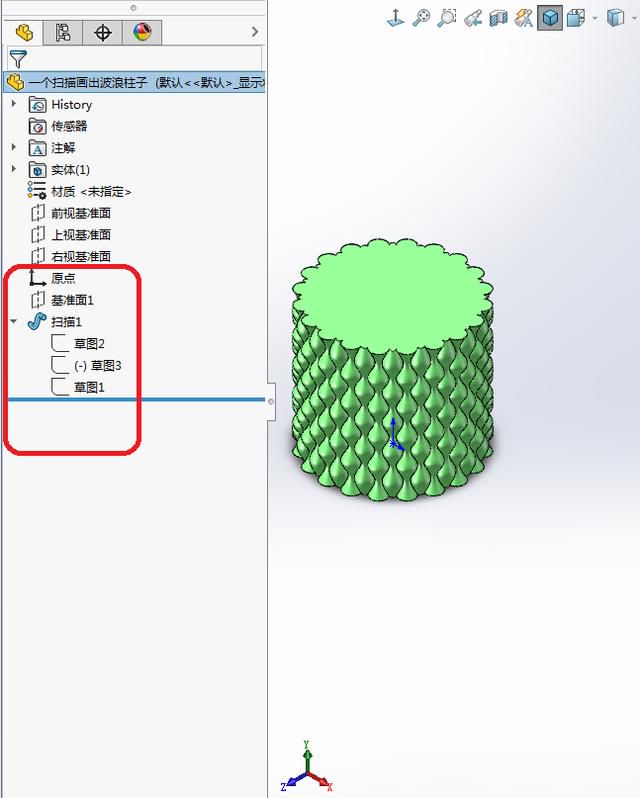Collapse the 扫描1 sweep feature
The image size is (640, 798).
pos(14,321)
